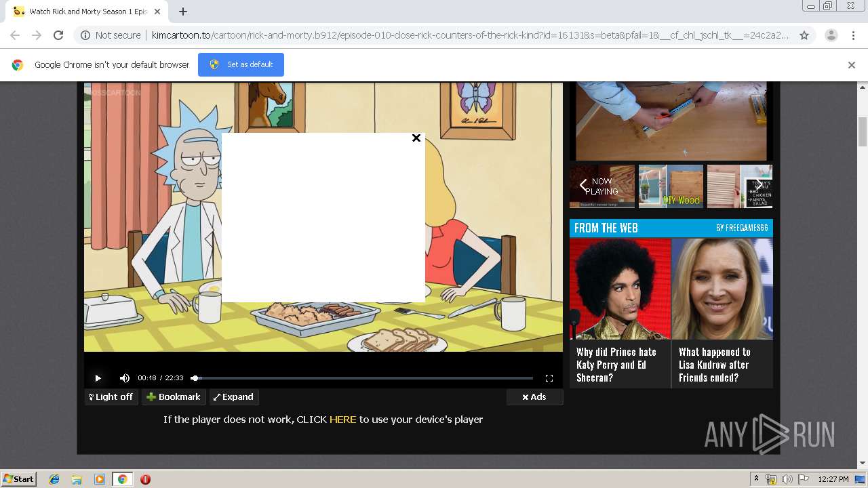The image size is (868, 488).
Task: Toggle Light off mode
Action: (111, 397)
